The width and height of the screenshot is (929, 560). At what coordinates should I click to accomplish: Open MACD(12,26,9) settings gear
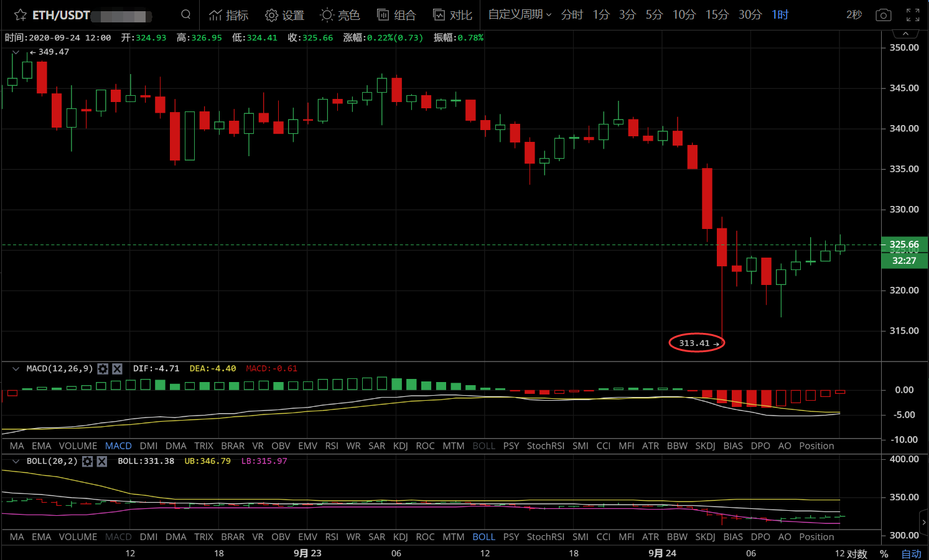103,369
